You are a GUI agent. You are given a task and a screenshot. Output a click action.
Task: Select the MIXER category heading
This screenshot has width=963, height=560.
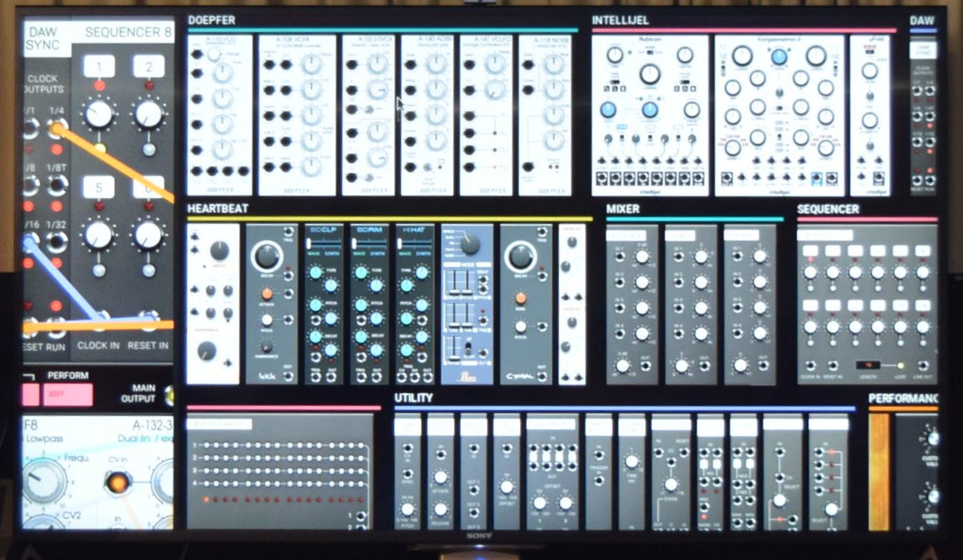pos(623,209)
